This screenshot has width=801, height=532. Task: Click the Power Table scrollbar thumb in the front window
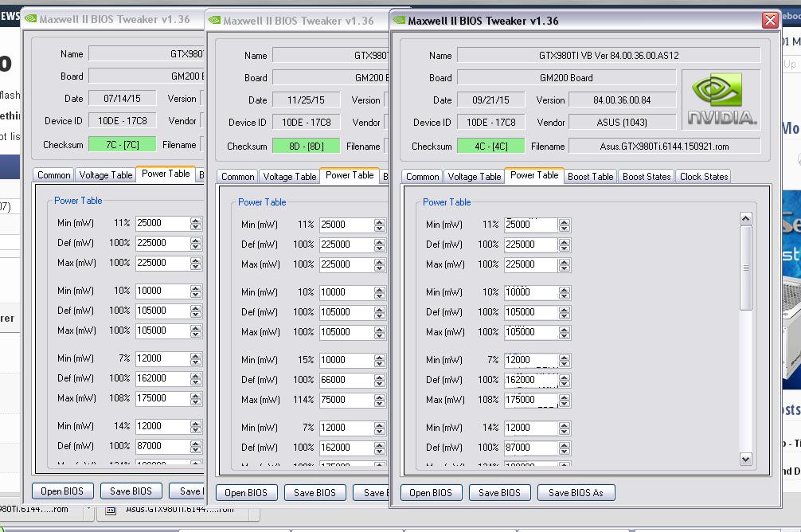(746, 268)
